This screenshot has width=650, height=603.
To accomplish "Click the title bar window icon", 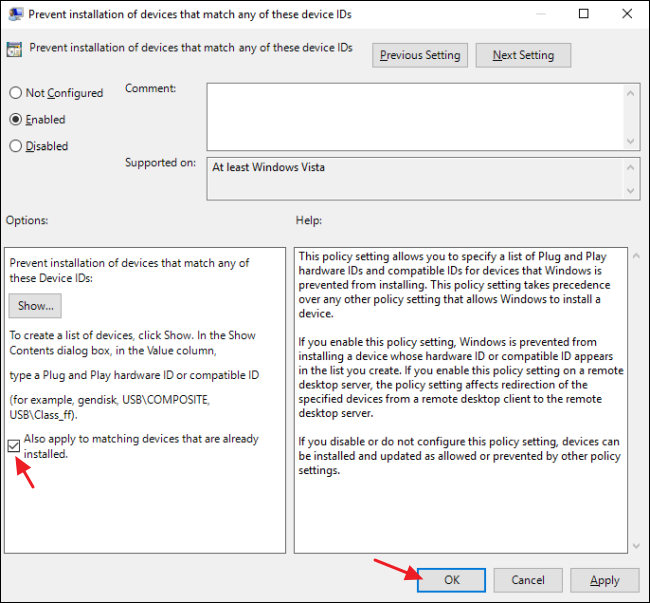I will click(x=15, y=14).
